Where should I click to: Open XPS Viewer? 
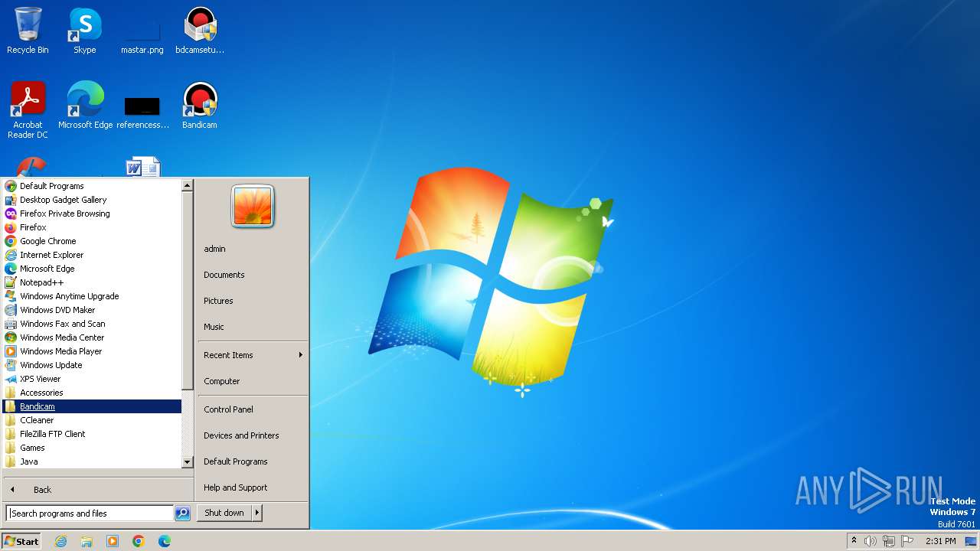[92, 379]
